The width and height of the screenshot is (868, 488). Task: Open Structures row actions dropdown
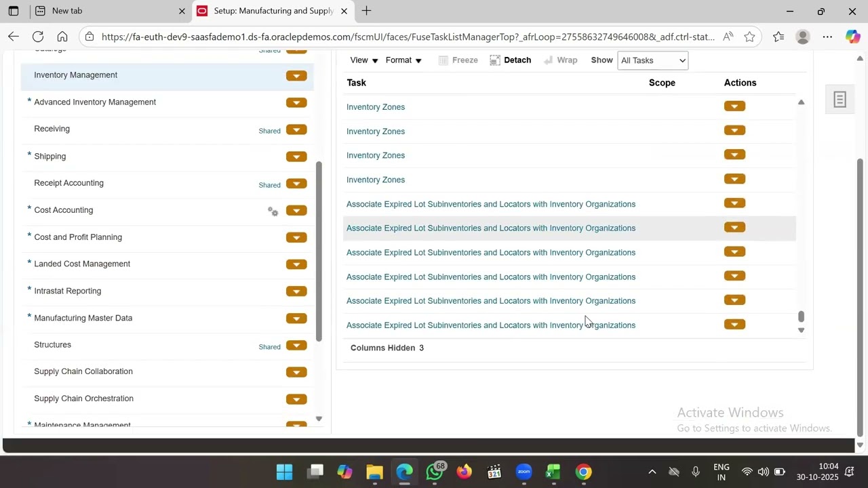coord(296,346)
